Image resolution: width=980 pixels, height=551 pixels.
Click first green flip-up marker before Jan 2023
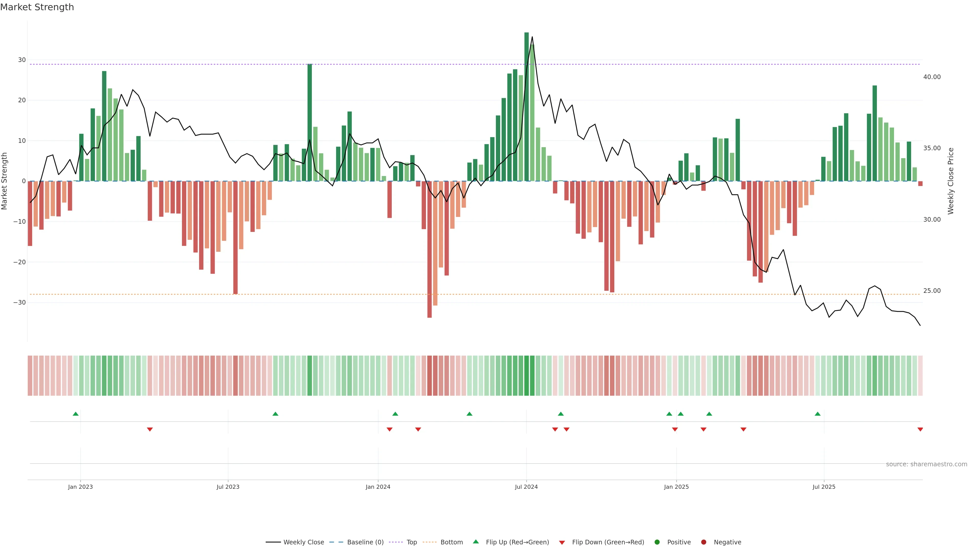[76, 414]
